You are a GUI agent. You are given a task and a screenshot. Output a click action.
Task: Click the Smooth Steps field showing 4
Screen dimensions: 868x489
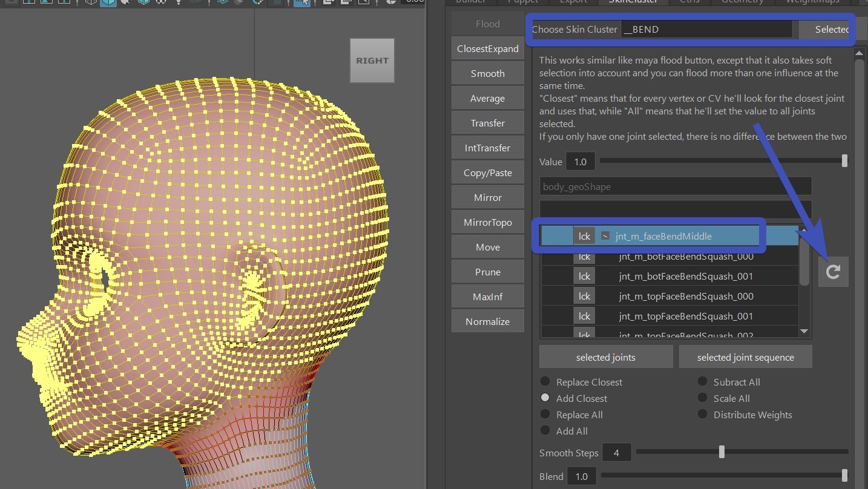(x=616, y=453)
